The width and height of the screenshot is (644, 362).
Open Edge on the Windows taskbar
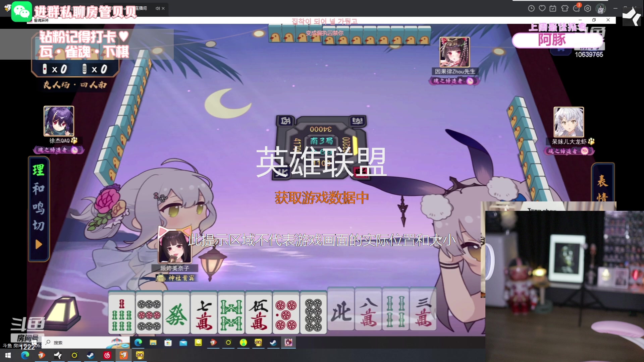tap(25, 355)
